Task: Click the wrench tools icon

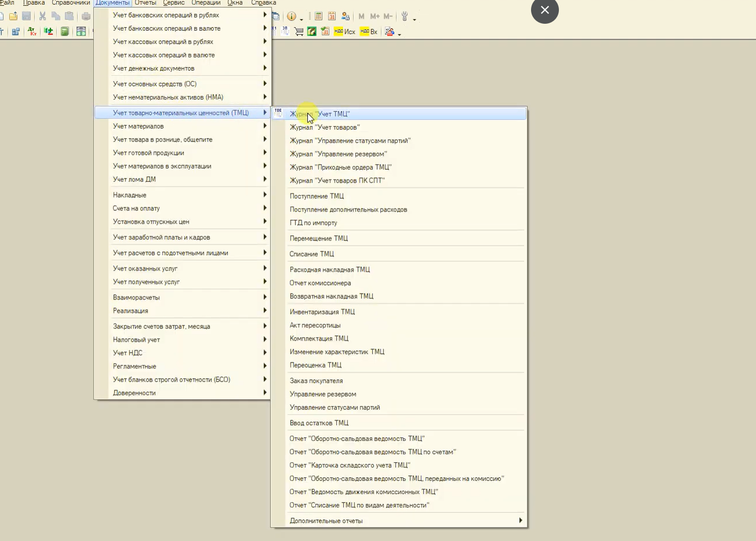Action: [x=405, y=16]
